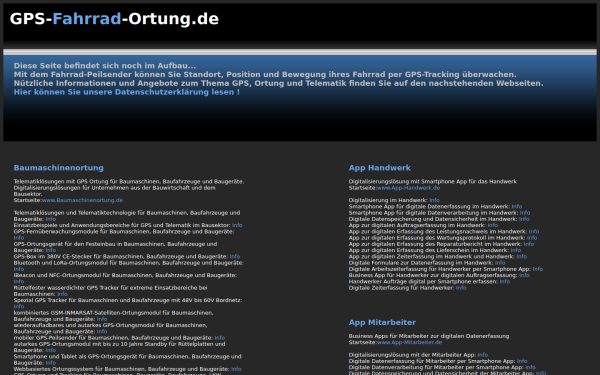Open Info for Erfassung des Wartungsprotokoll
600x375 pixels.
[532, 238]
